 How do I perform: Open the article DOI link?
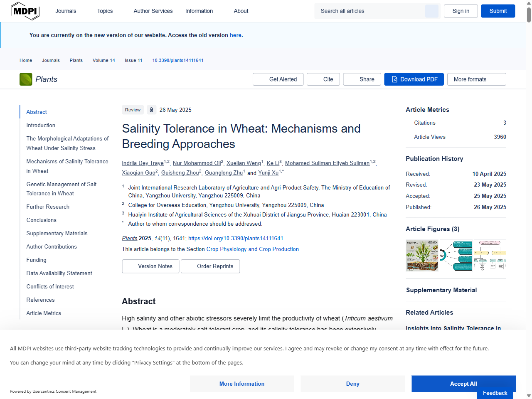(236, 238)
